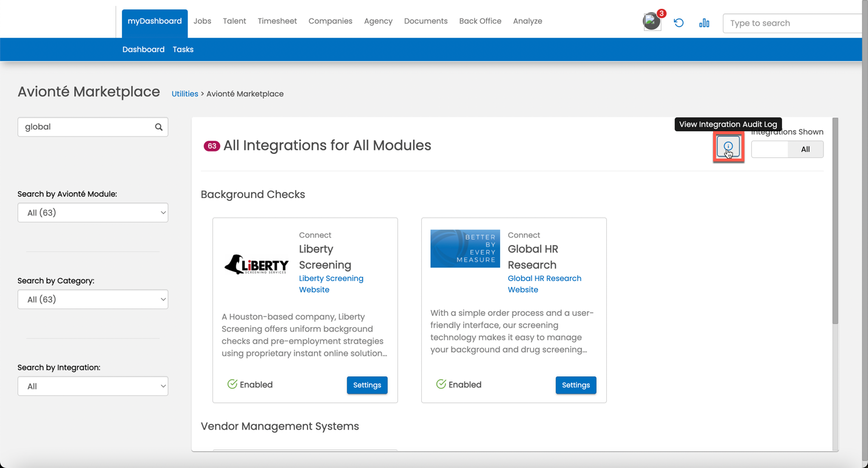
Task: Click the Utilities breadcrumb link
Action: [x=185, y=93]
